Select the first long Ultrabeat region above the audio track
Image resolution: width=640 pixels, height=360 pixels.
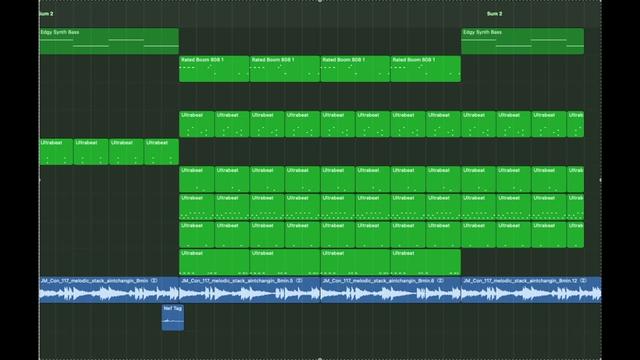point(214,262)
